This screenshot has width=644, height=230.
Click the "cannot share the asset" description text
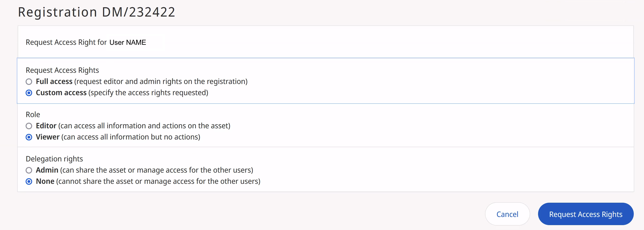[x=158, y=181]
